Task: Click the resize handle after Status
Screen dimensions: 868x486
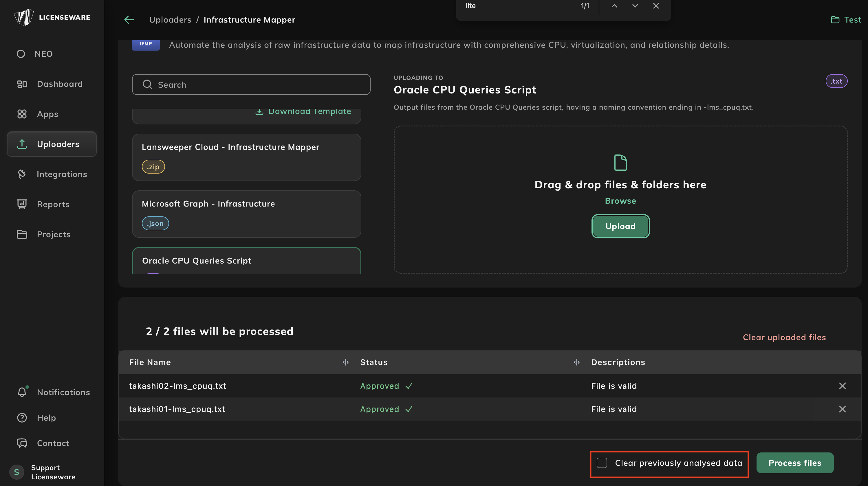Action: tap(576, 362)
